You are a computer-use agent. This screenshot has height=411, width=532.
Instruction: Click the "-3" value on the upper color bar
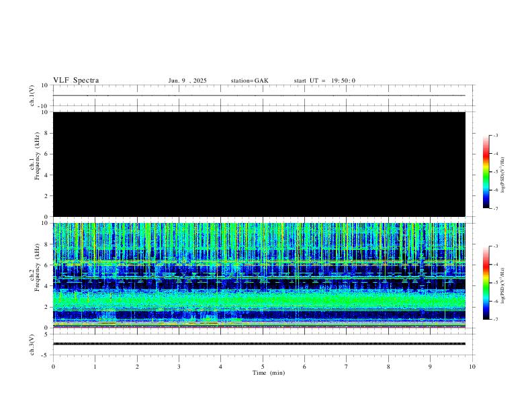(496, 136)
